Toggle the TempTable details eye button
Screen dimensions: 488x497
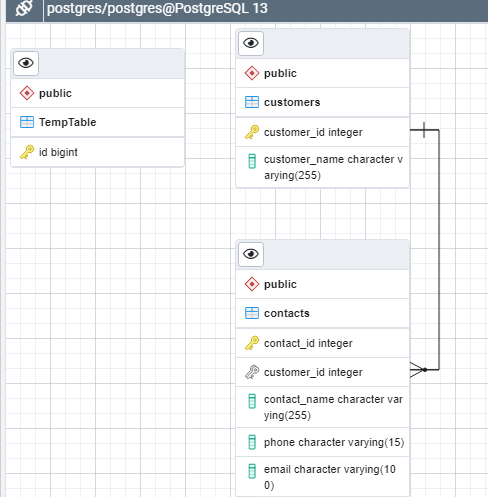coord(26,63)
